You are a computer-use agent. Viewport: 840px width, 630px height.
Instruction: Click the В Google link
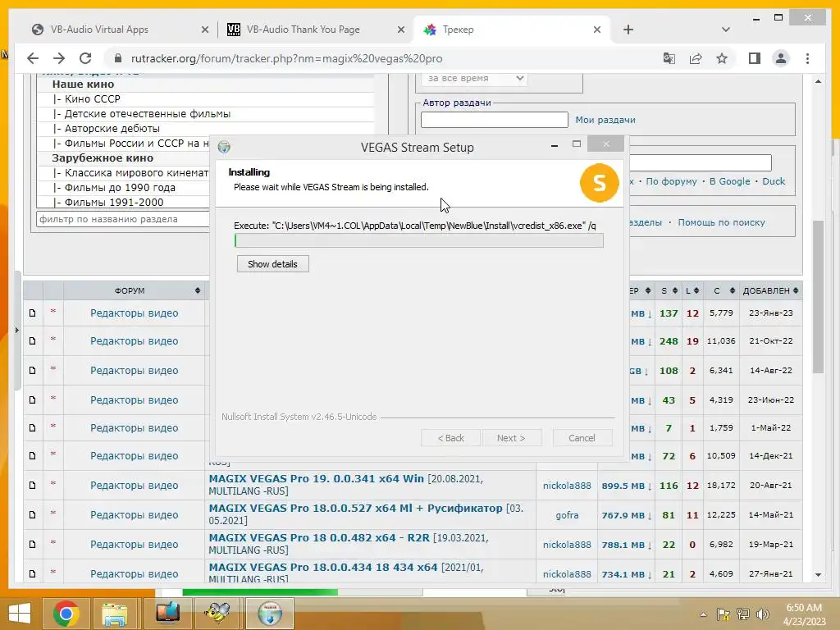tap(729, 181)
